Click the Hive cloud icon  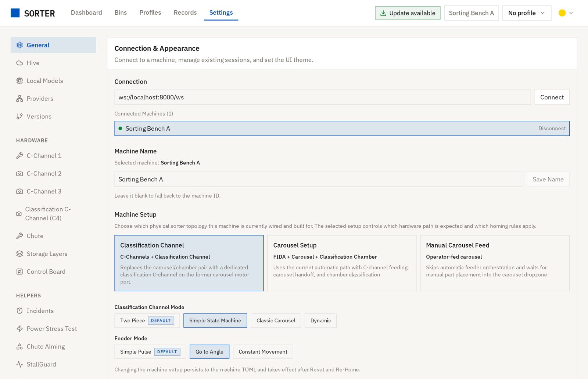(19, 63)
